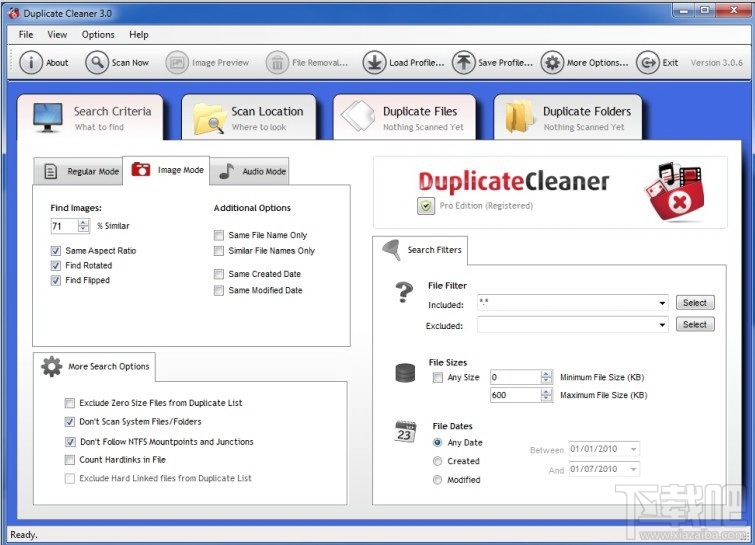Open the File menu

[26, 35]
